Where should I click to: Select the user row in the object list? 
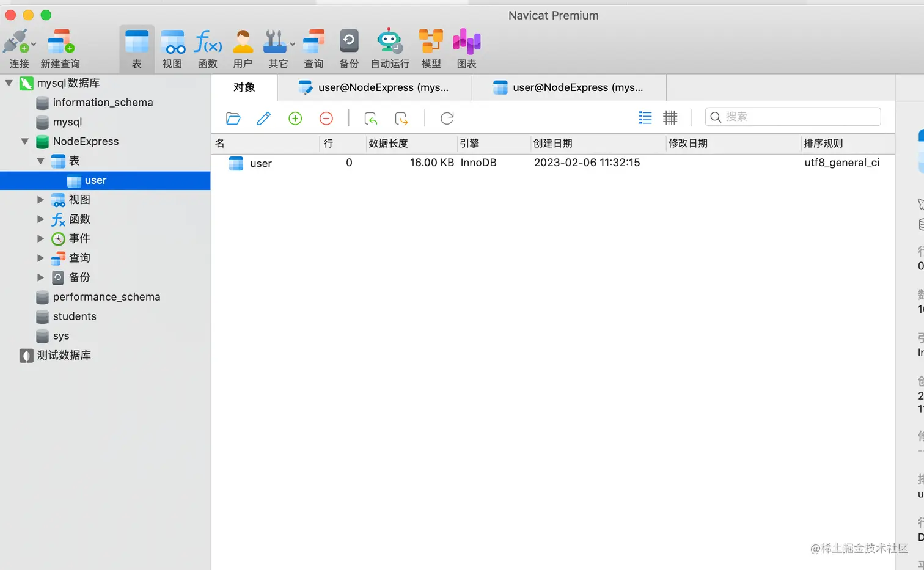pyautogui.click(x=553, y=163)
